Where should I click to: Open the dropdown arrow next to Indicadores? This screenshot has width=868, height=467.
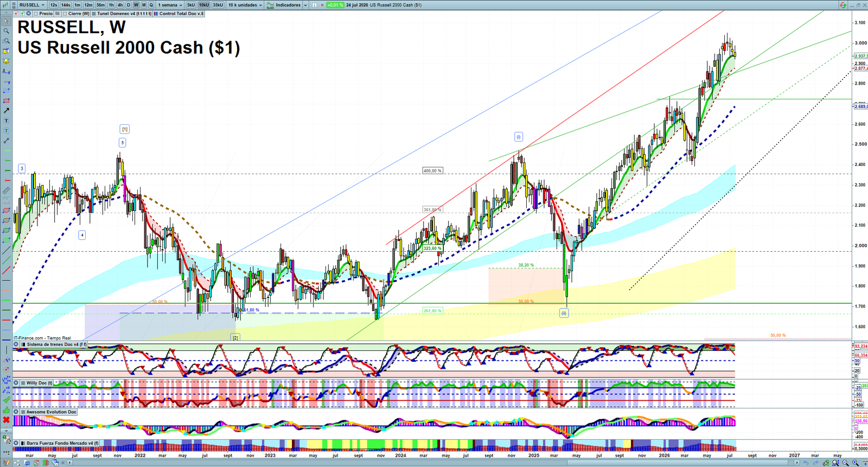305,5
